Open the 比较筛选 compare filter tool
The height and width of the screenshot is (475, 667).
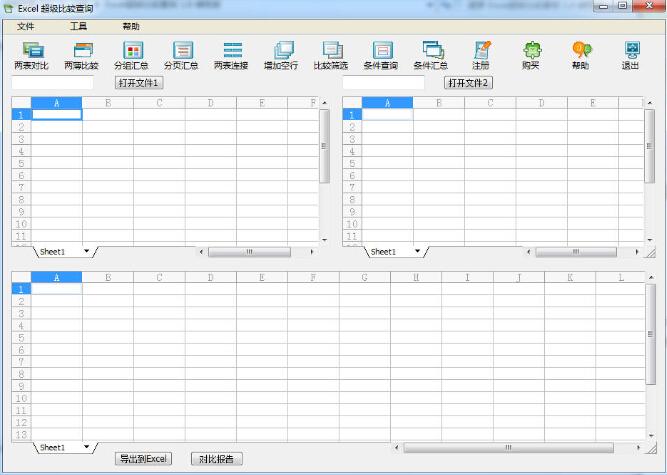point(331,55)
